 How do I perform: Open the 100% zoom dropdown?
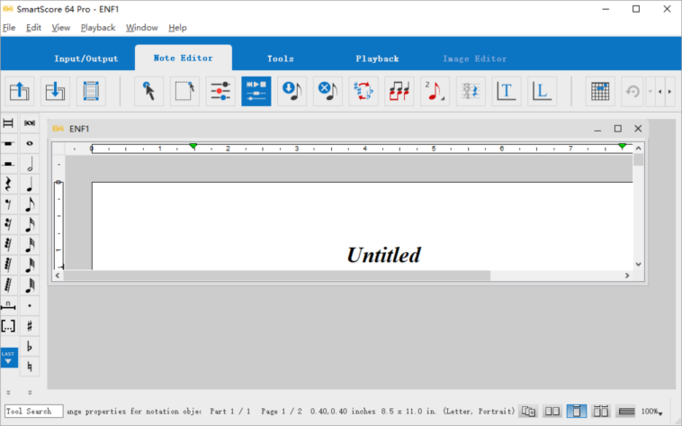coord(652,411)
